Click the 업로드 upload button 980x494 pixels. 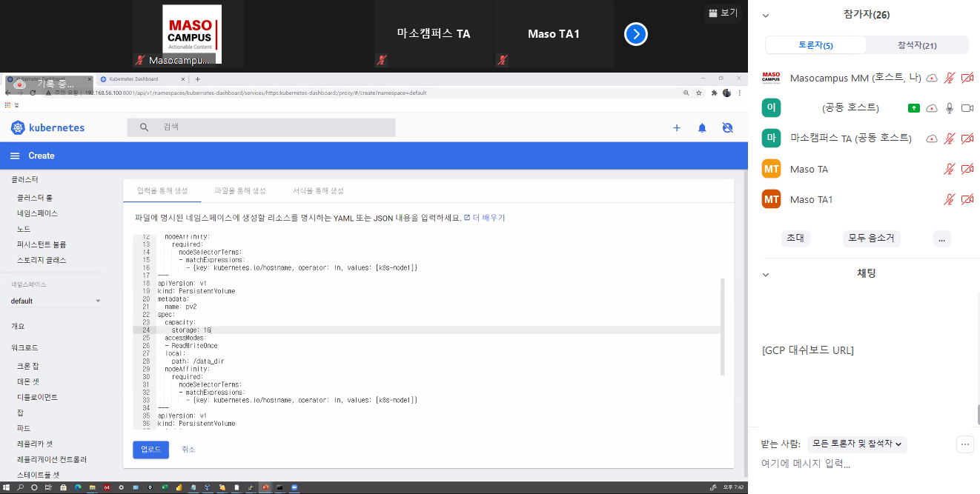tap(150, 450)
